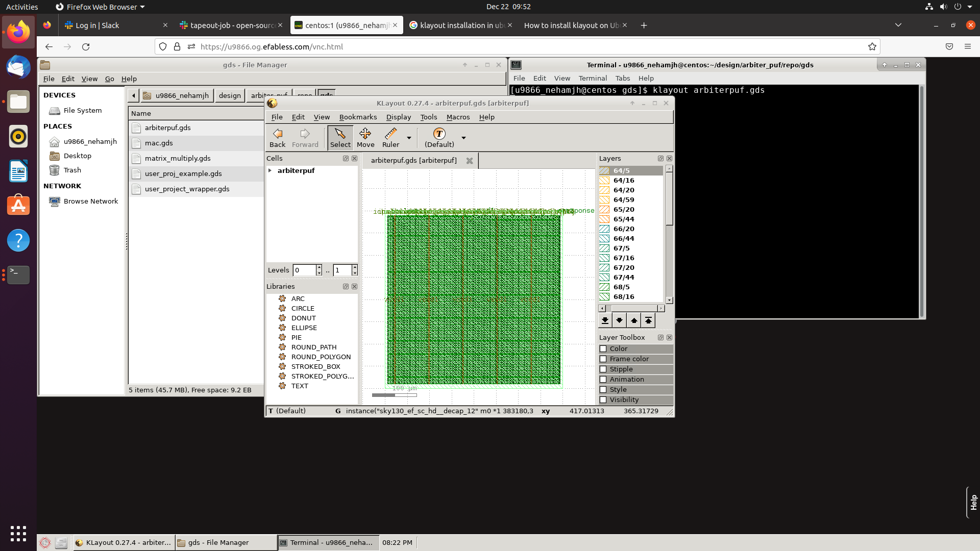Click the move-layer-down arrow under Layers panel
980x551 pixels.
click(619, 320)
